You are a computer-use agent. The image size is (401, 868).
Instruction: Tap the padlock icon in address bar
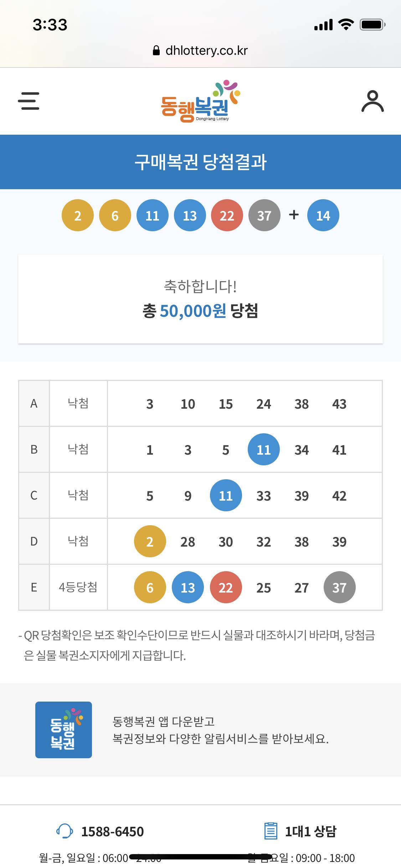coord(156,51)
